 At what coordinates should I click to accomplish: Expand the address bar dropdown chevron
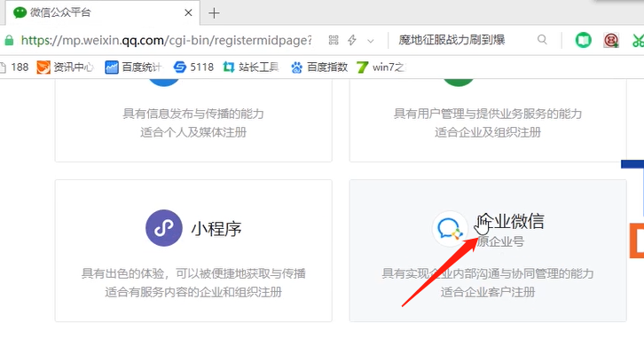click(371, 41)
